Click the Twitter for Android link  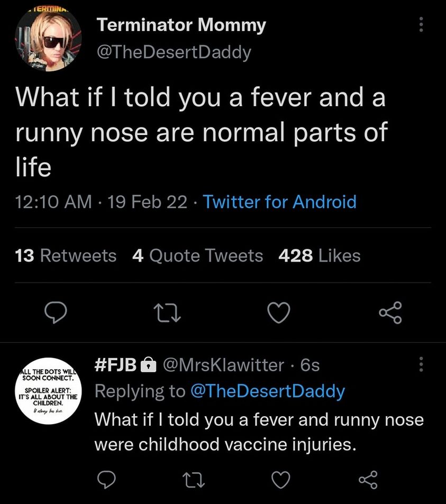(x=279, y=201)
